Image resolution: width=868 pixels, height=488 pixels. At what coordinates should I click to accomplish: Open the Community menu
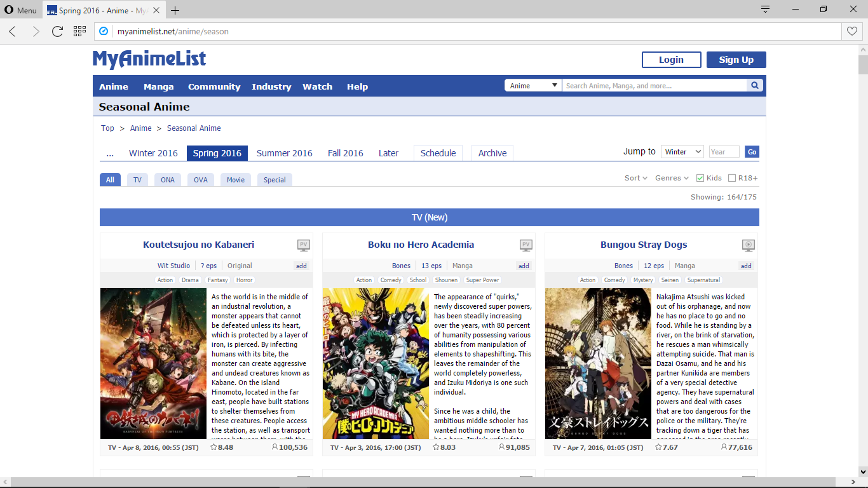pyautogui.click(x=214, y=86)
